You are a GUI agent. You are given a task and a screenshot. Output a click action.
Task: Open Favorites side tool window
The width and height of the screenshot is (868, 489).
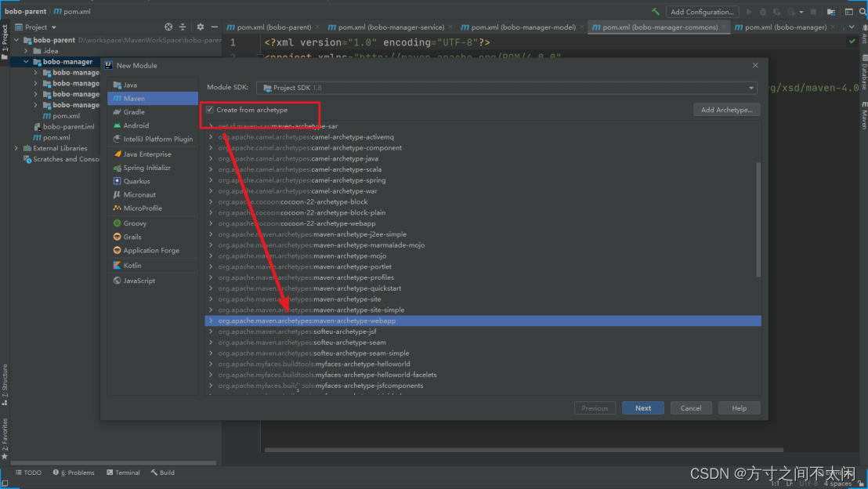pyautogui.click(x=5, y=438)
